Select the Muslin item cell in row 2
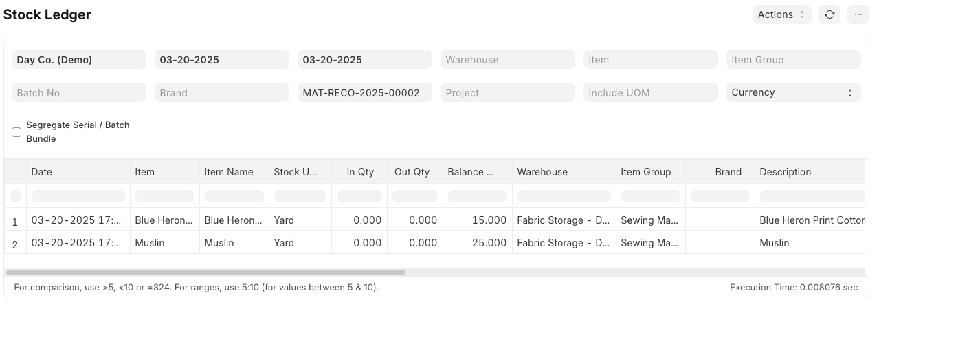The image size is (980, 364). 164,243
